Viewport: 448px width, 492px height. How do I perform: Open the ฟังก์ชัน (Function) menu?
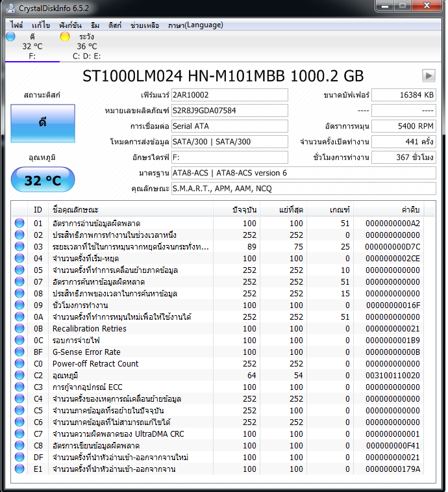70,25
